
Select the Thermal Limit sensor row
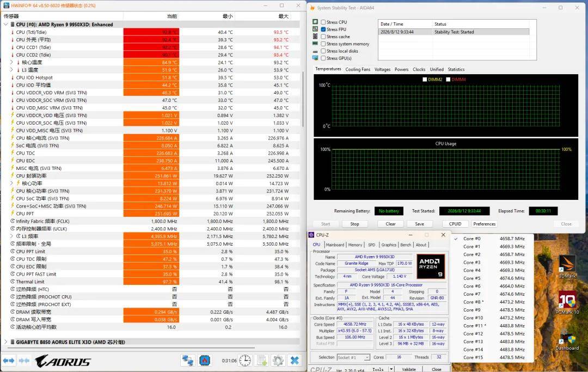click(x=151, y=282)
